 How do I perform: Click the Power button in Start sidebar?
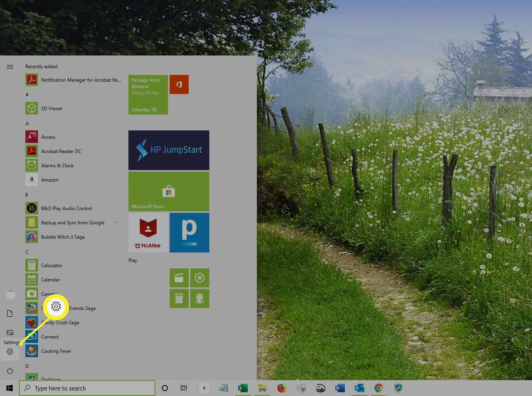pos(10,371)
